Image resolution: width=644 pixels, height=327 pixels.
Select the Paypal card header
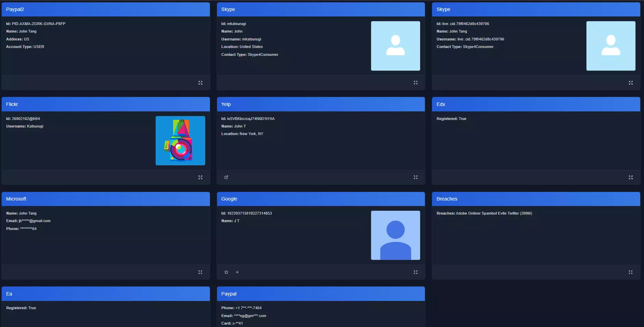click(x=321, y=294)
